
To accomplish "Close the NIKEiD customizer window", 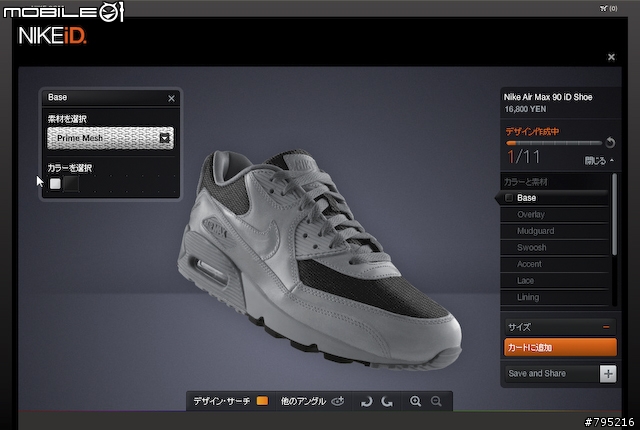I will point(611,57).
